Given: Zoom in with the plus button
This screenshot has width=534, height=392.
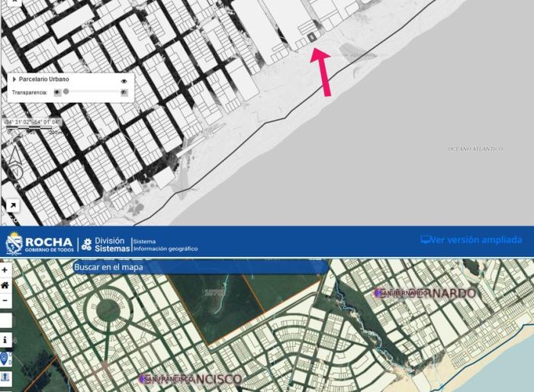Looking at the screenshot, I should pyautogui.click(x=5, y=270).
